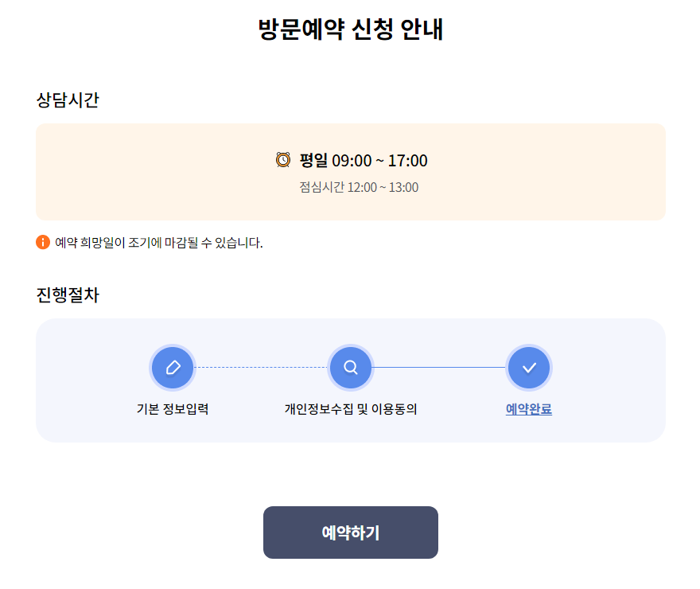The image size is (700, 589).
Task: Click the alarm clock icon beside 평일 hours
Action: [x=282, y=160]
